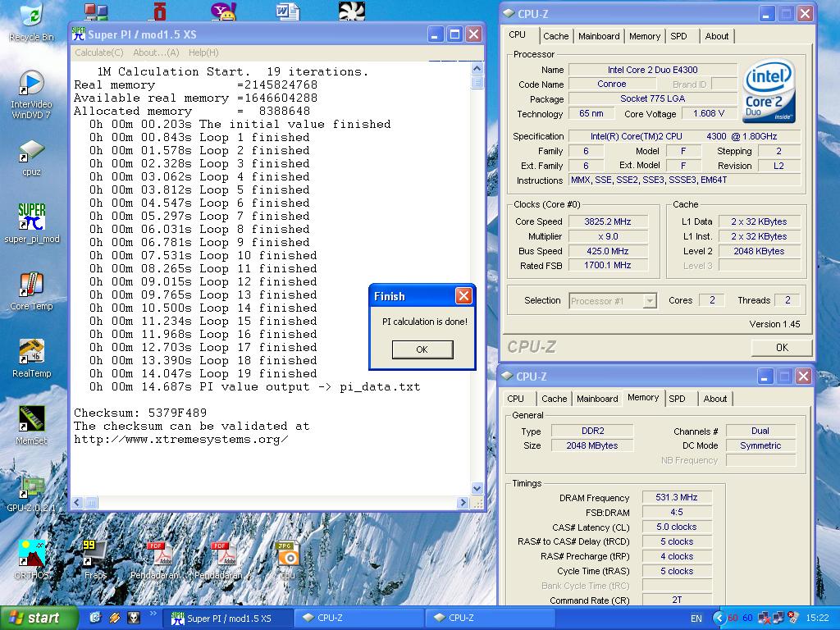
Task: Click the taskbar clock showing 15:22
Action: tap(817, 619)
